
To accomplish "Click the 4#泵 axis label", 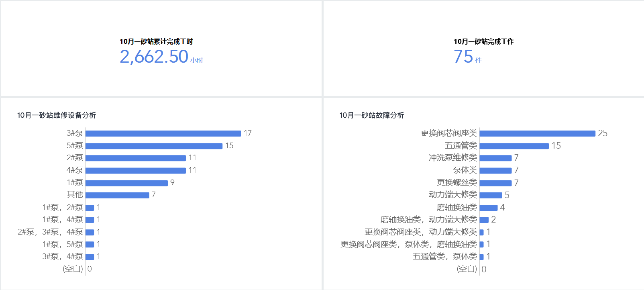I will [x=75, y=170].
